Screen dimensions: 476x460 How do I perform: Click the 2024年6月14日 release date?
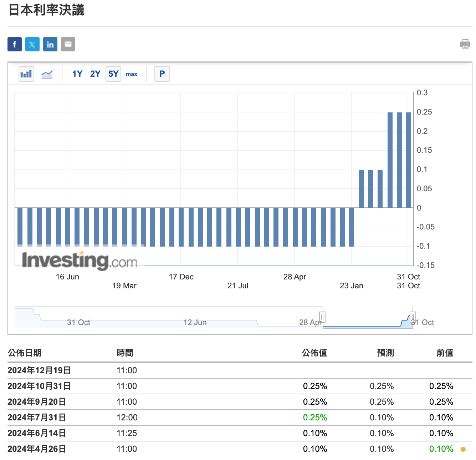click(x=37, y=433)
